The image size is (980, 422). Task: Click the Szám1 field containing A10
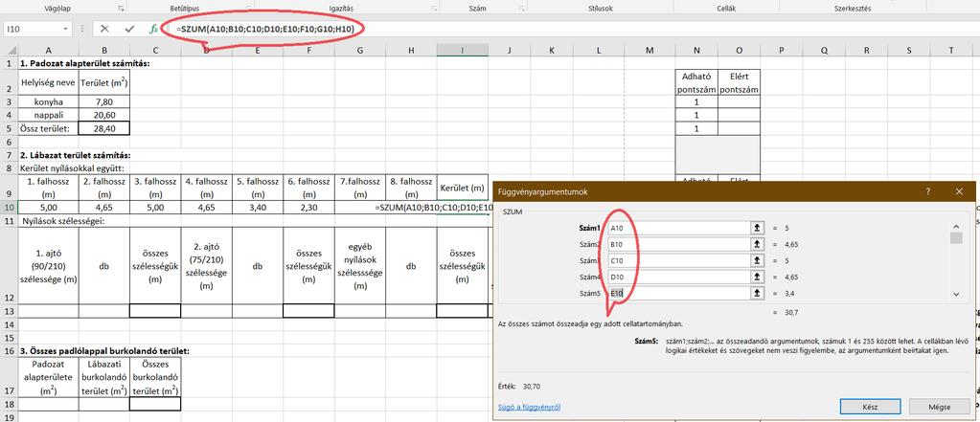pos(679,229)
